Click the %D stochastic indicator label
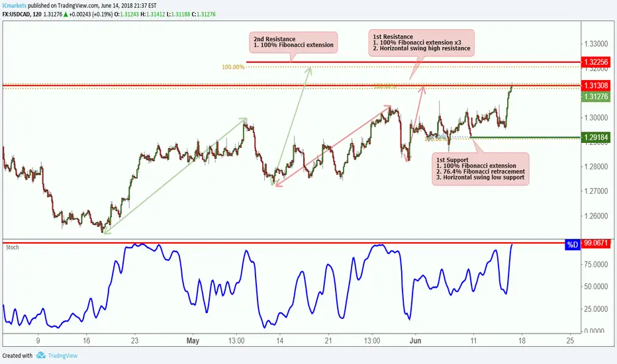This screenshot has width=617, height=364. [x=573, y=244]
